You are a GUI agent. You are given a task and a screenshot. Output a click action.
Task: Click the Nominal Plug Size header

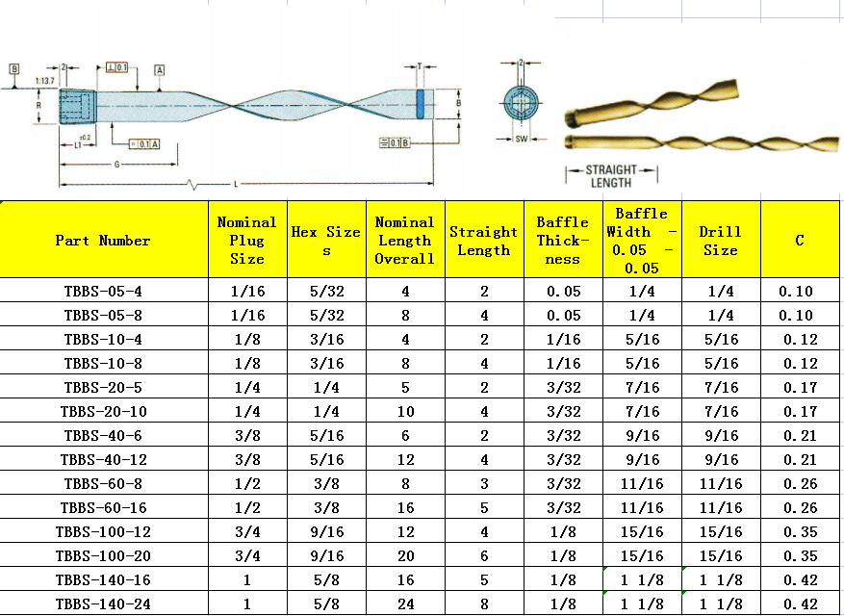pyautogui.click(x=246, y=241)
